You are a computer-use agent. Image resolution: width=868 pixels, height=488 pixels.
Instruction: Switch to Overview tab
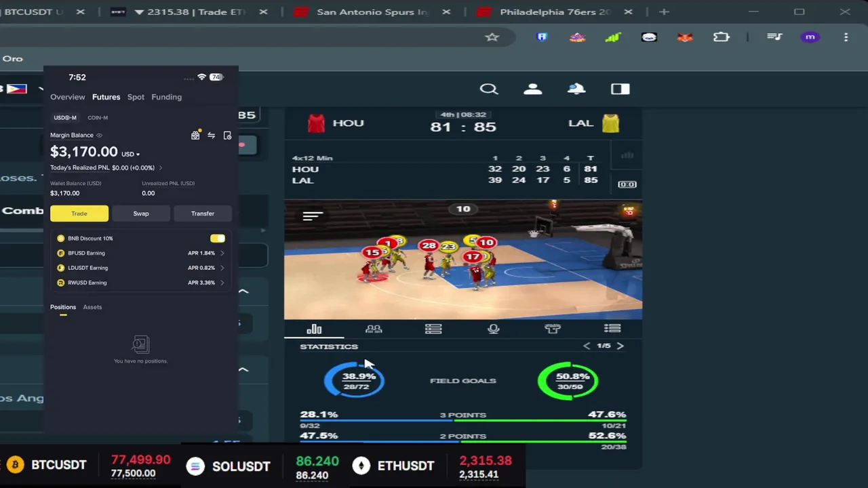point(68,97)
